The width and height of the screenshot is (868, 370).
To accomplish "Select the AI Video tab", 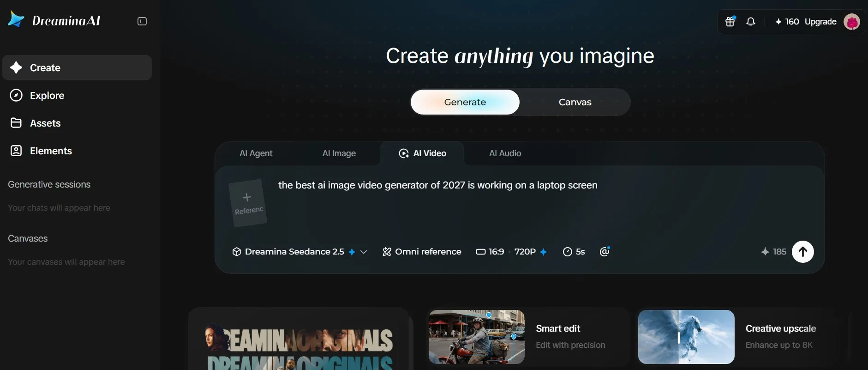I will 422,153.
